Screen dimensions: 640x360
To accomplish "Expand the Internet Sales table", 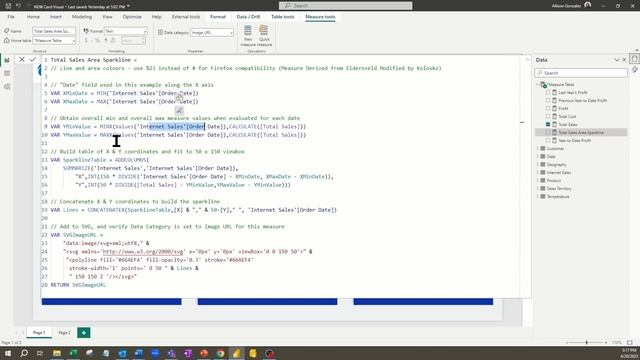I will pyautogui.click(x=538, y=172).
